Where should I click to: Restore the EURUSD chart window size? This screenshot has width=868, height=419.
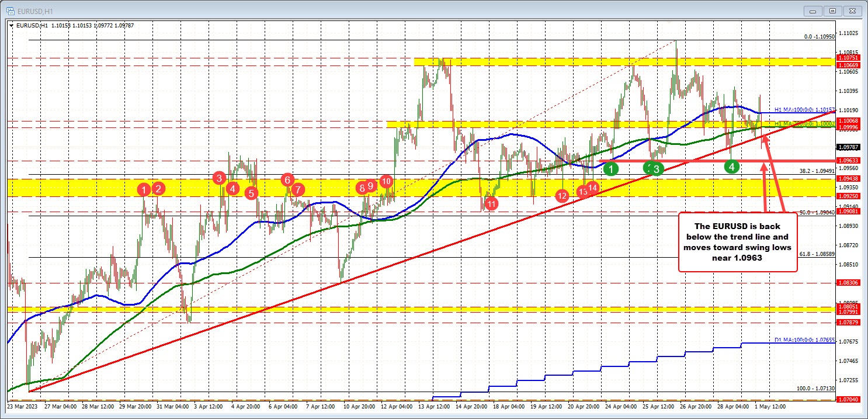tap(832, 11)
